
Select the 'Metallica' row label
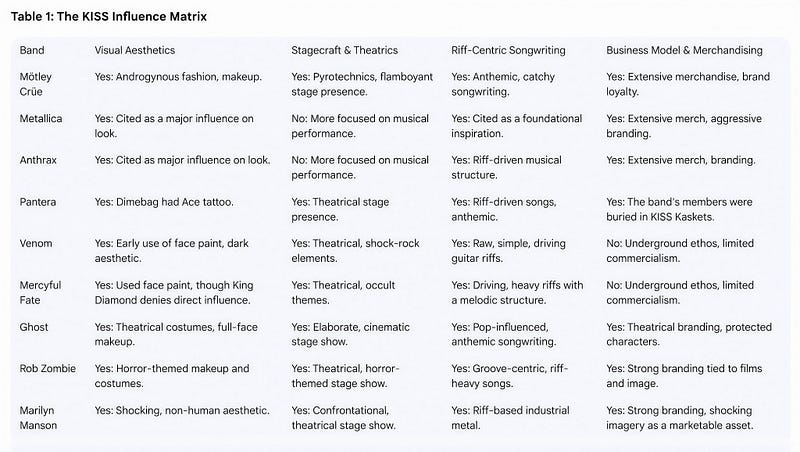[x=41, y=118]
